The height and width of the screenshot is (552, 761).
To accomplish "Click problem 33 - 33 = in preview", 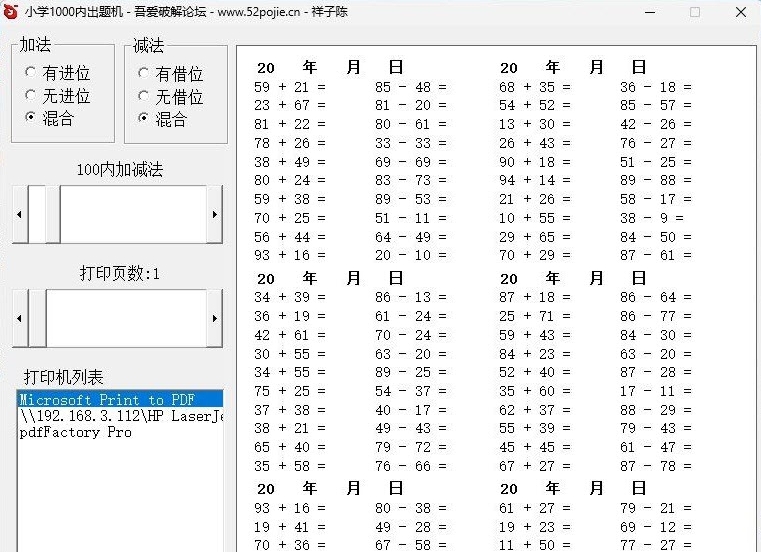I will (411, 143).
